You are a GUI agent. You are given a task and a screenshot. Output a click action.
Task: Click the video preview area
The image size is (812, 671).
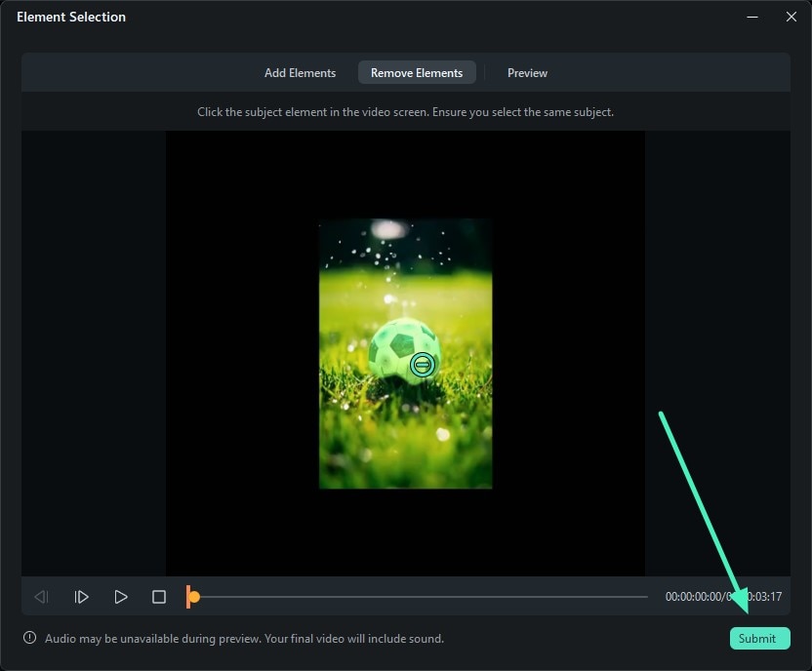[x=405, y=354]
